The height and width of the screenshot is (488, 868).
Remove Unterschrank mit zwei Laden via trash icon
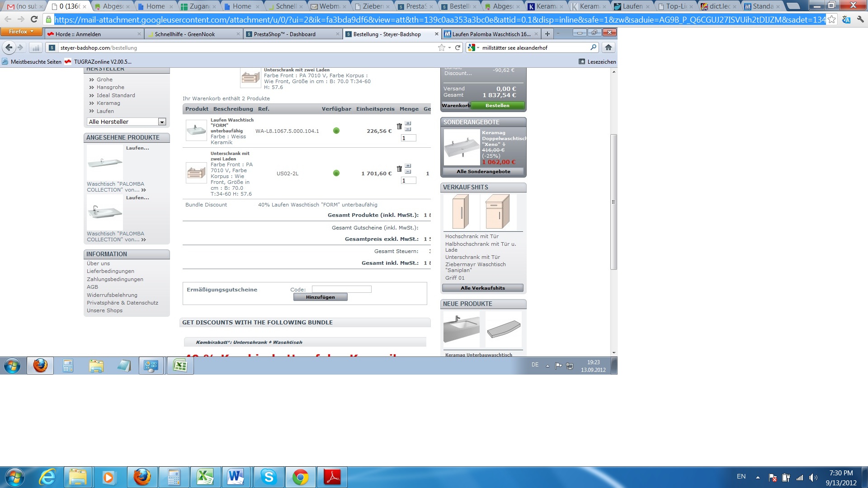coord(399,169)
